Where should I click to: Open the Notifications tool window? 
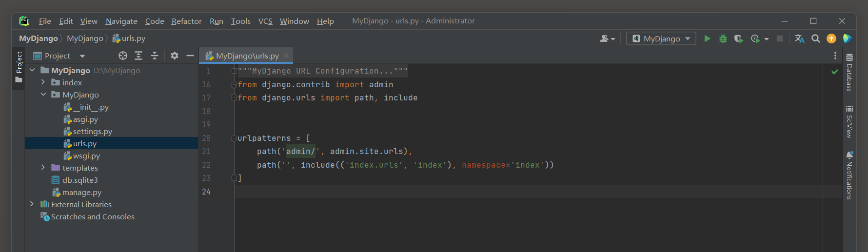pos(849,175)
